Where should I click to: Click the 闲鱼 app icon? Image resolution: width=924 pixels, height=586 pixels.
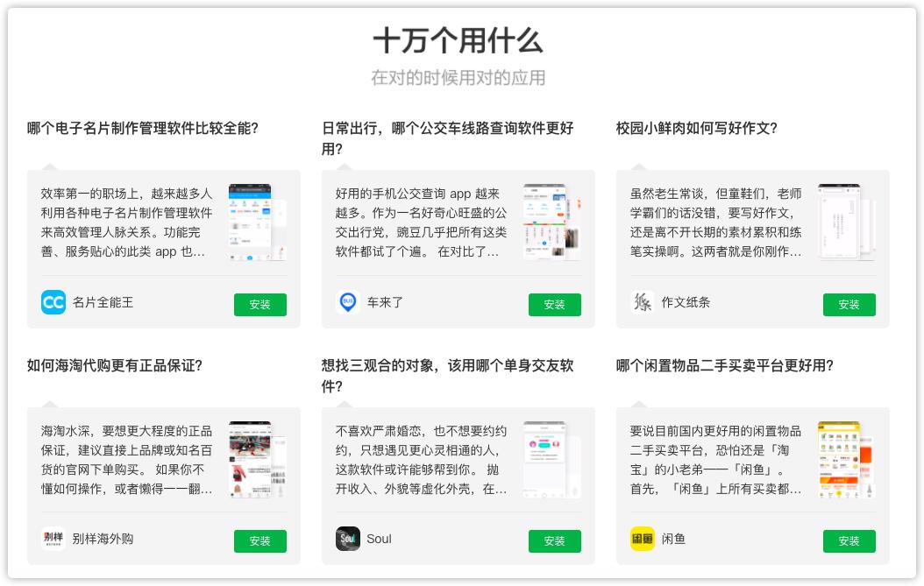point(642,540)
